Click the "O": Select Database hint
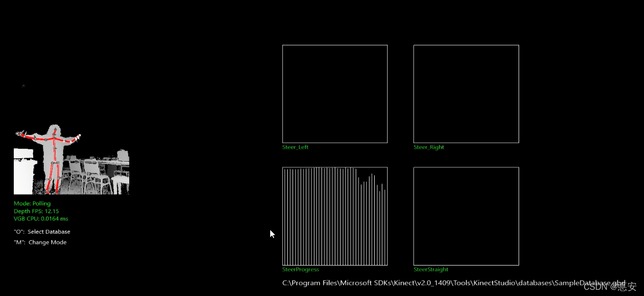Screen dimensions: 644x296 [42, 232]
